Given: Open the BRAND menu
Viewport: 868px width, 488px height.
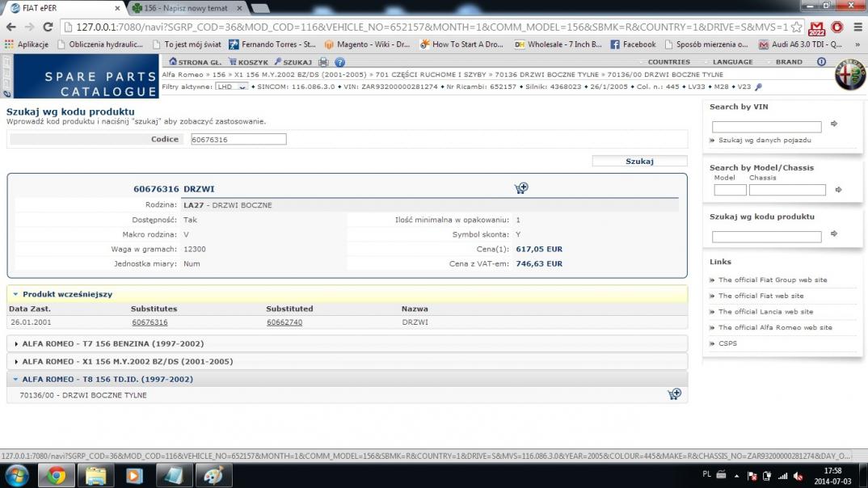Looking at the screenshot, I should [x=789, y=62].
